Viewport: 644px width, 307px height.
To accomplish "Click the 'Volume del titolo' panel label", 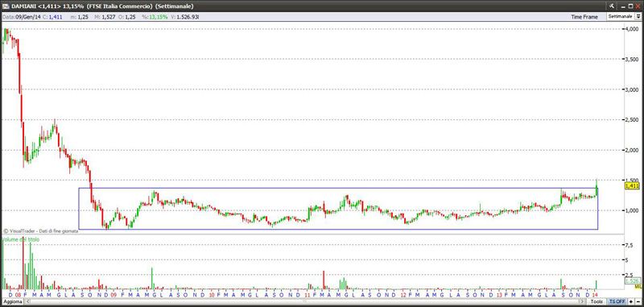I will (x=22, y=239).
